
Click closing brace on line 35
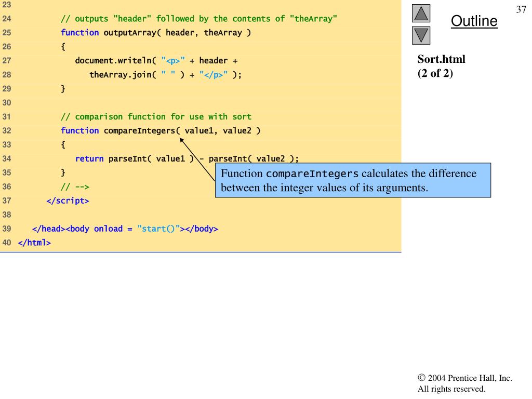point(63,172)
